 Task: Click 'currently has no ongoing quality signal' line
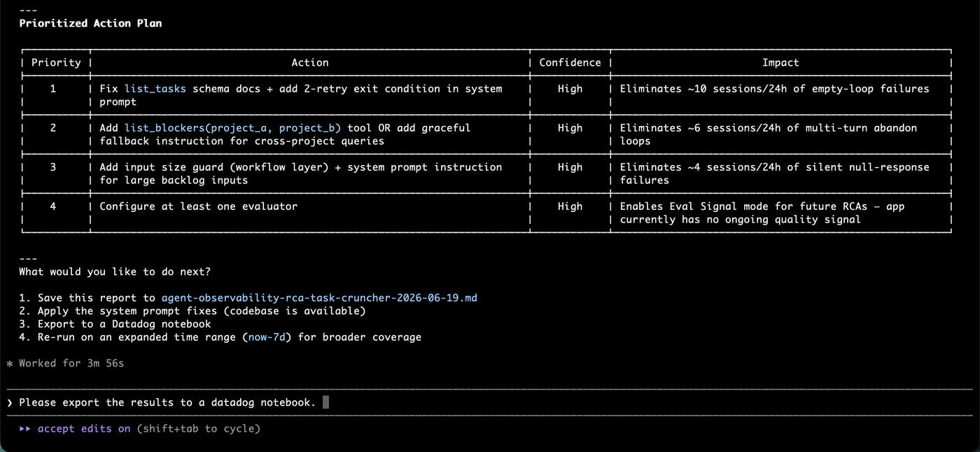740,219
